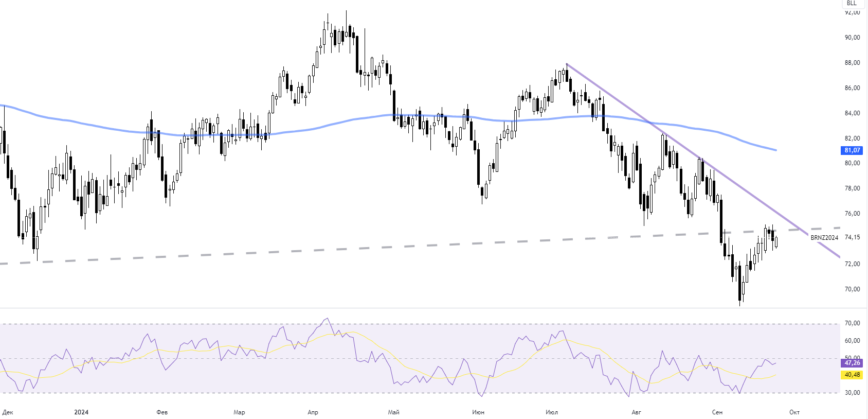Click the Дек label on time axis
The image size is (868, 419).
8,412
